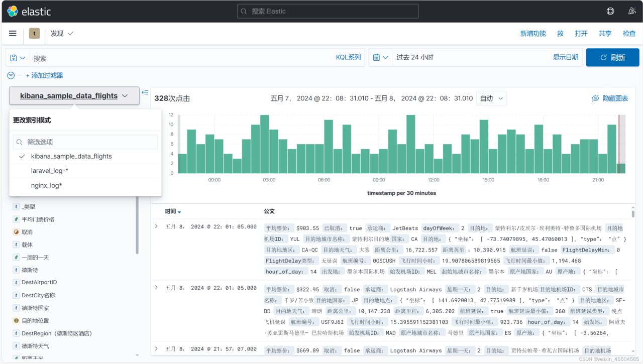643x364 pixels.
Task: Select kibana_sample_data_flights checked option
Action: coord(71,156)
